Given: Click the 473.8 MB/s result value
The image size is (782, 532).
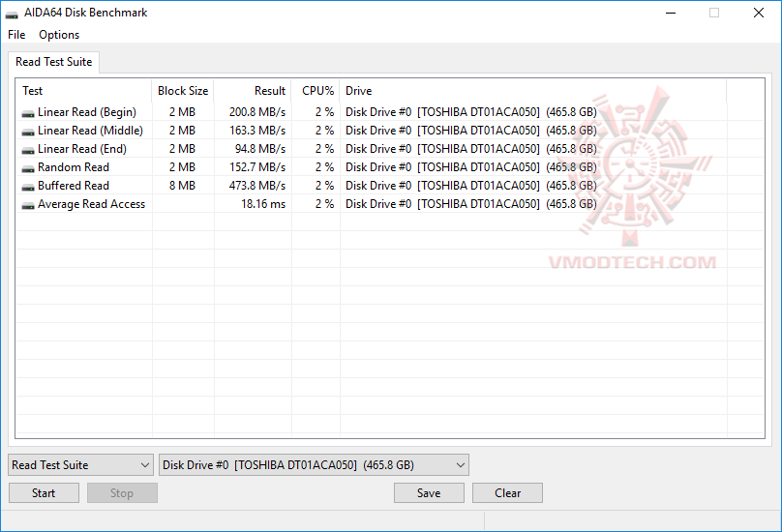Looking at the screenshot, I should [257, 186].
